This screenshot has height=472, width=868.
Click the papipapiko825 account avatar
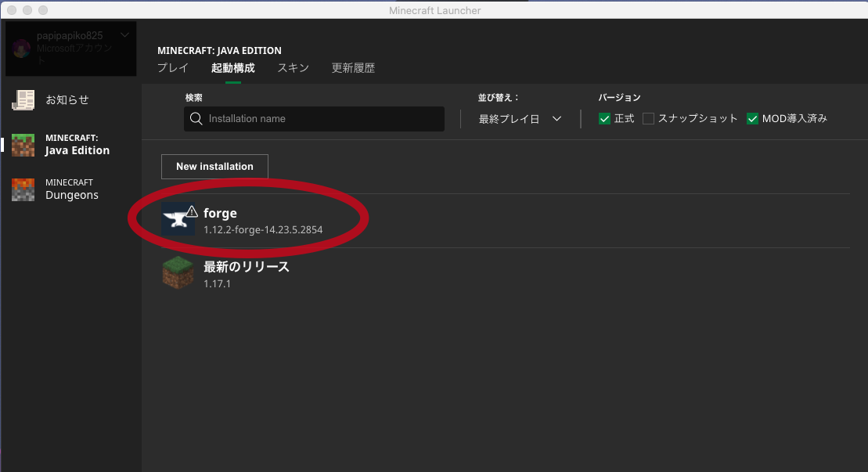[x=21, y=49]
